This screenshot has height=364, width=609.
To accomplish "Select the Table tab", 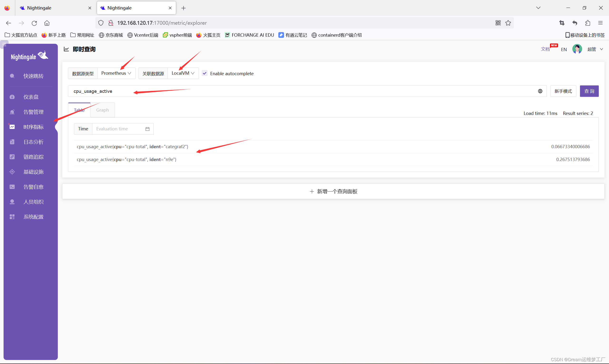I will 79,110.
